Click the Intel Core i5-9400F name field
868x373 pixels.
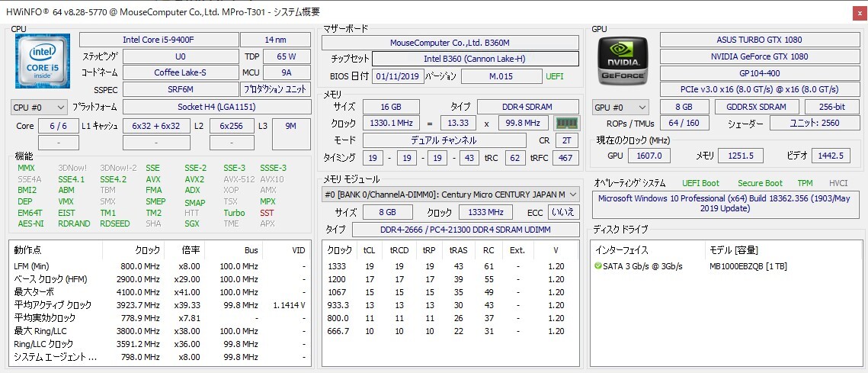[x=159, y=40]
